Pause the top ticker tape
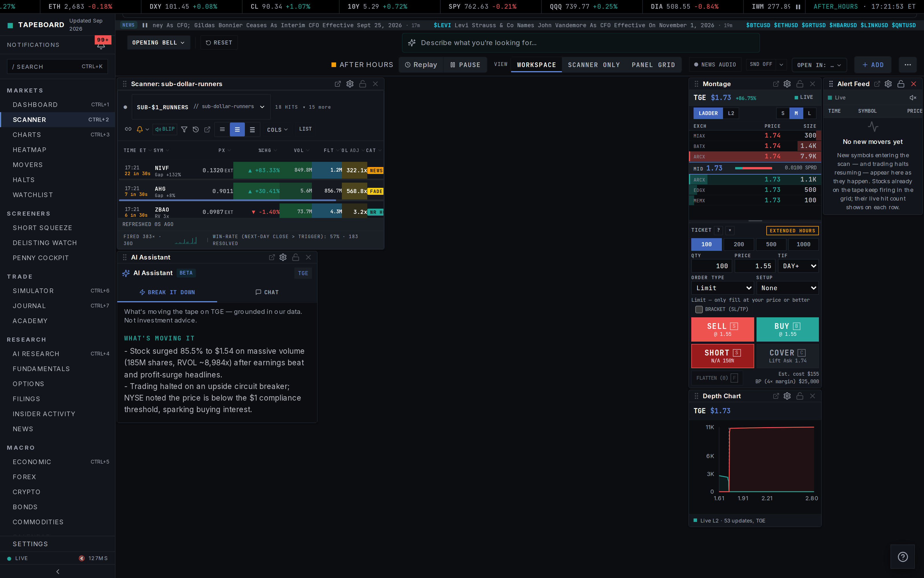 (x=798, y=6)
